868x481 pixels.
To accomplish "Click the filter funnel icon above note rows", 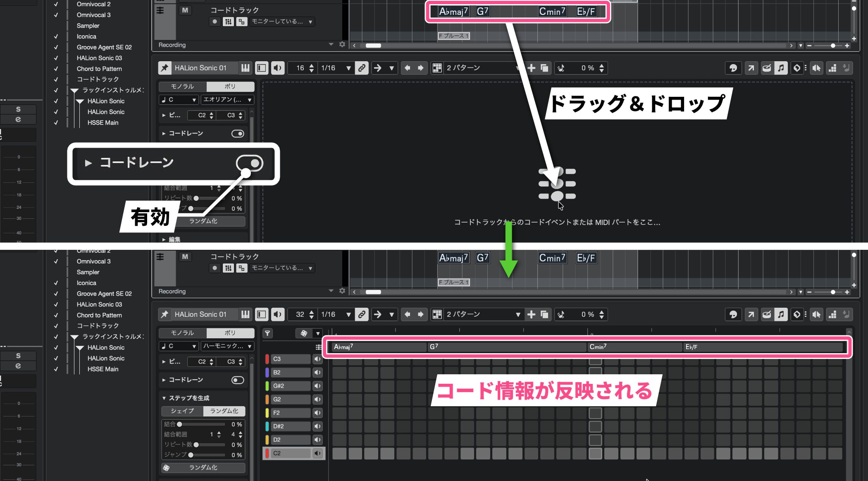I will point(268,333).
